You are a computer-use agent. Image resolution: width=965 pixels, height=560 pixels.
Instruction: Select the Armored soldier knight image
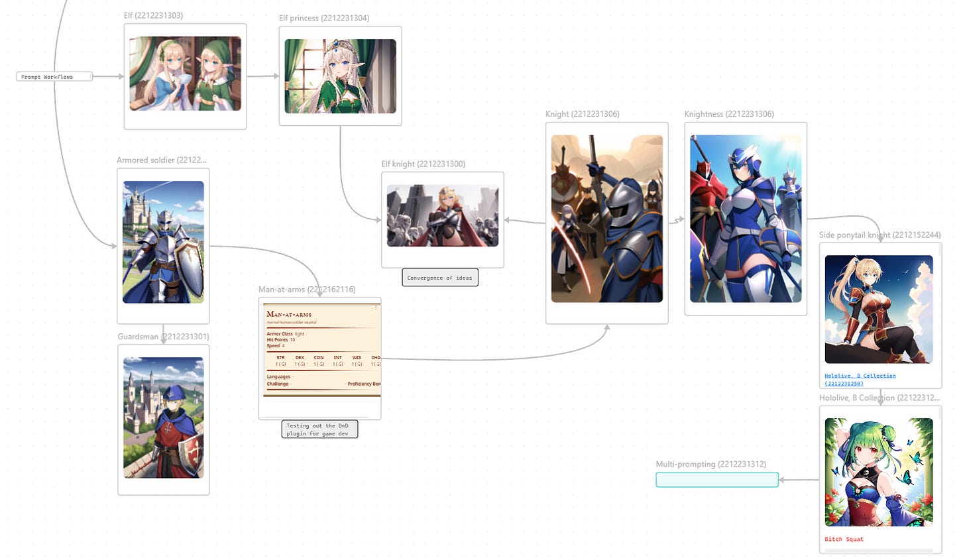pyautogui.click(x=163, y=243)
